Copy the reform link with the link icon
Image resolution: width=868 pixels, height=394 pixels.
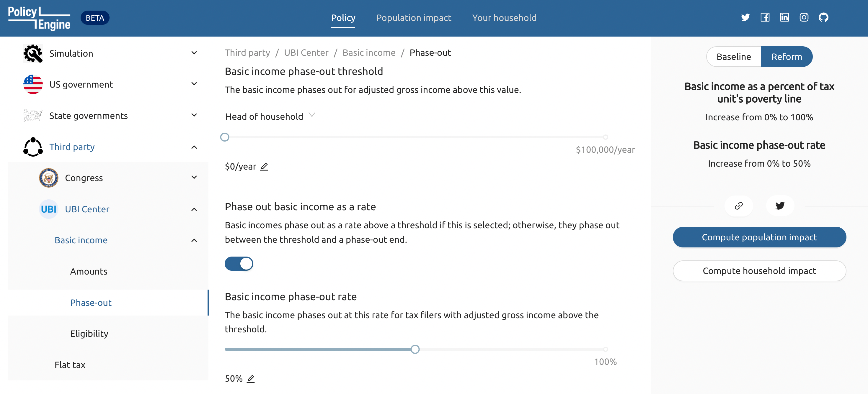[x=739, y=206]
